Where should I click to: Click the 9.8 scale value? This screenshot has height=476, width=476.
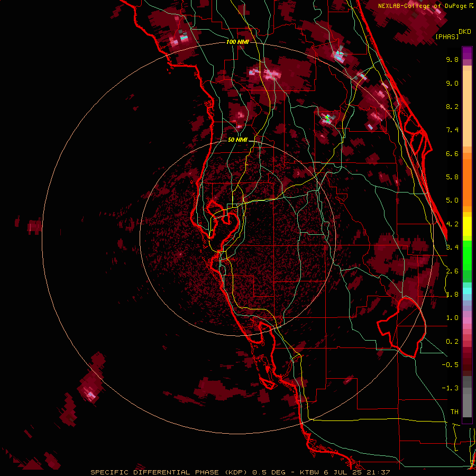[452, 59]
